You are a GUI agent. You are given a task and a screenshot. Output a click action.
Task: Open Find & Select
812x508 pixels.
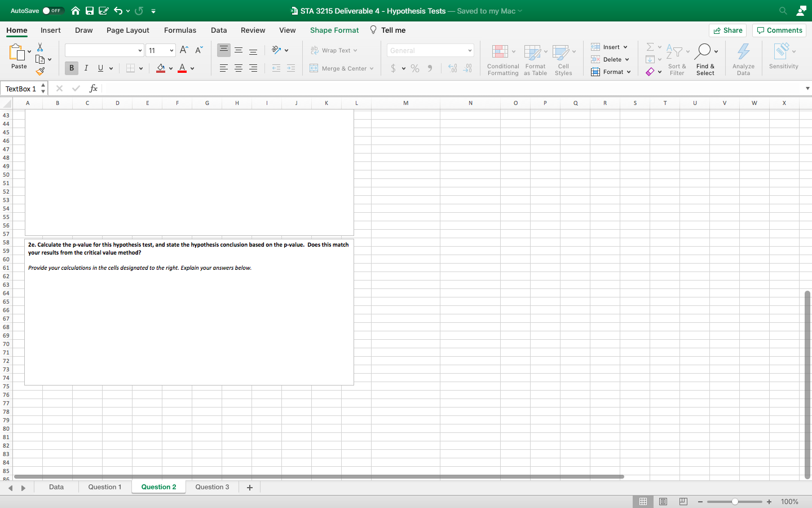[705, 60]
